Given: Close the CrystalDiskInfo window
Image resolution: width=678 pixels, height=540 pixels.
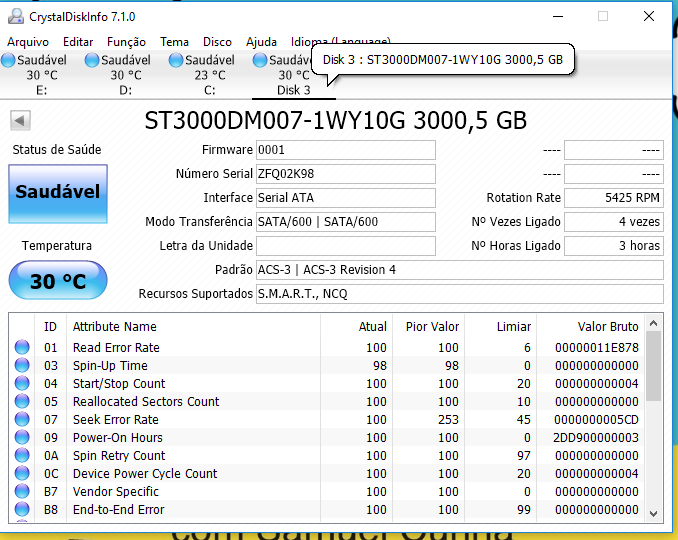Looking at the screenshot, I should pyautogui.click(x=649, y=16).
